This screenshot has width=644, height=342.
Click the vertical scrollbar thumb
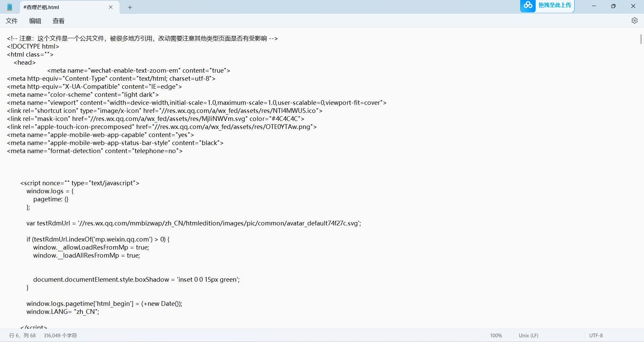[641, 39]
